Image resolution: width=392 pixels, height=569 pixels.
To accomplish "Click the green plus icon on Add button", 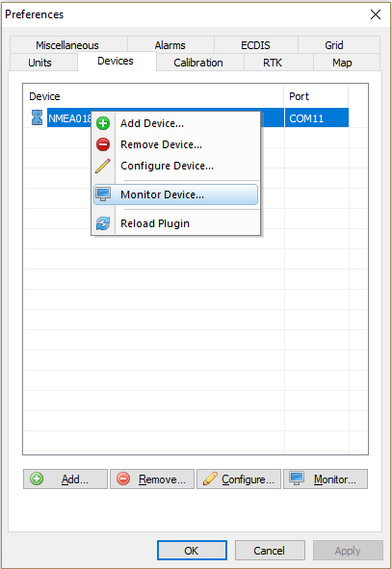I will 37,478.
